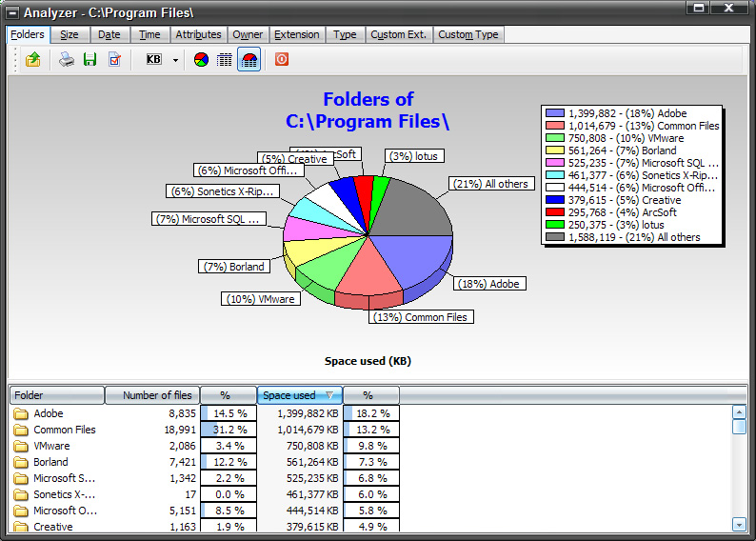Screen dimensions: 756x541
Task: Click the red stop/exit toolbar icon
Action: [x=282, y=60]
